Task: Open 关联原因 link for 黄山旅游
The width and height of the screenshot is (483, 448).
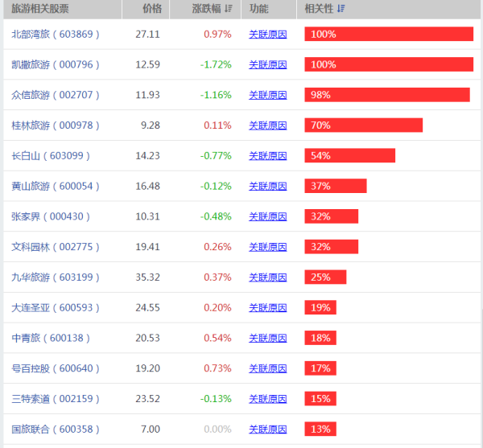Action: [268, 186]
